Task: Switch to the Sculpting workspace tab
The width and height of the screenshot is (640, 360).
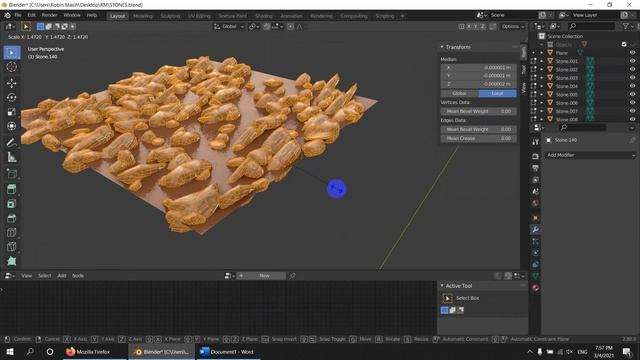Action: click(170, 16)
